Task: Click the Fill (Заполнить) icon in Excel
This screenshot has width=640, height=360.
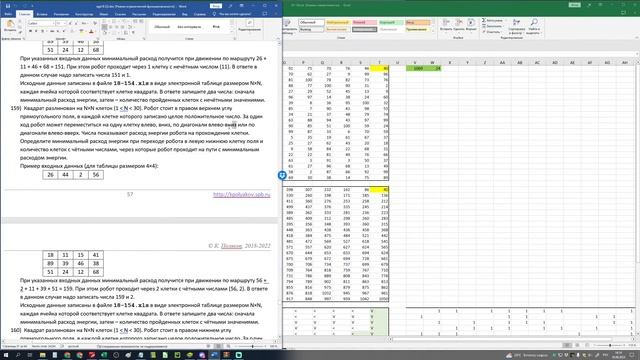Action: click(483, 26)
